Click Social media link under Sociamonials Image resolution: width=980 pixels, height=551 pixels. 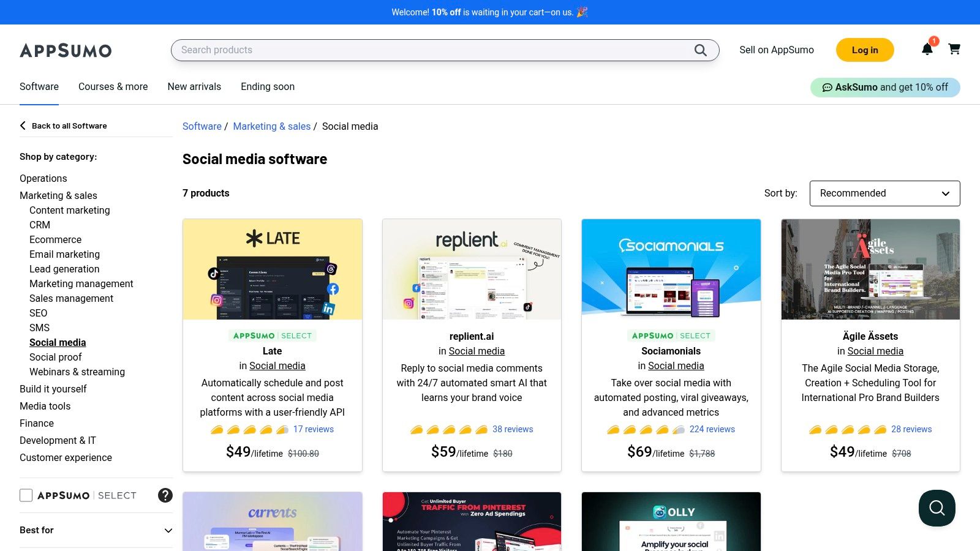(676, 365)
